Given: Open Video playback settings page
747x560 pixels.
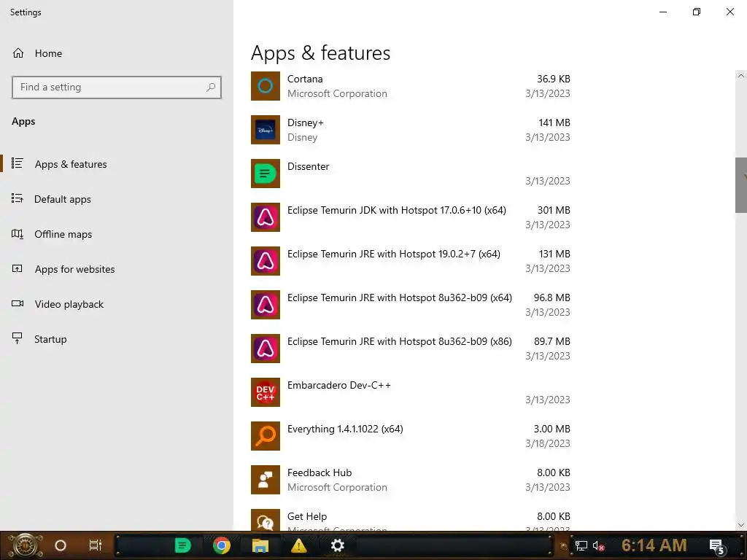Looking at the screenshot, I should [69, 304].
